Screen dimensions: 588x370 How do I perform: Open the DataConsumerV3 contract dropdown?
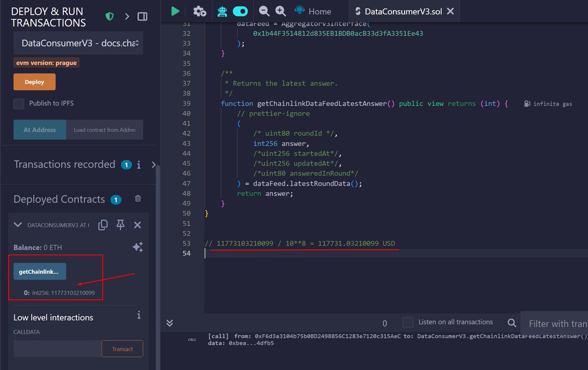78,43
